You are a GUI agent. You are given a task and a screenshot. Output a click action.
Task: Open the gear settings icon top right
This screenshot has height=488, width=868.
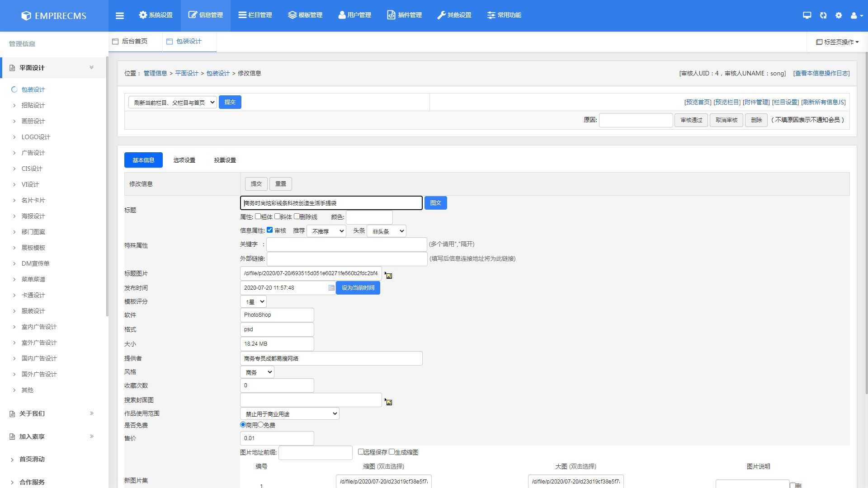839,15
